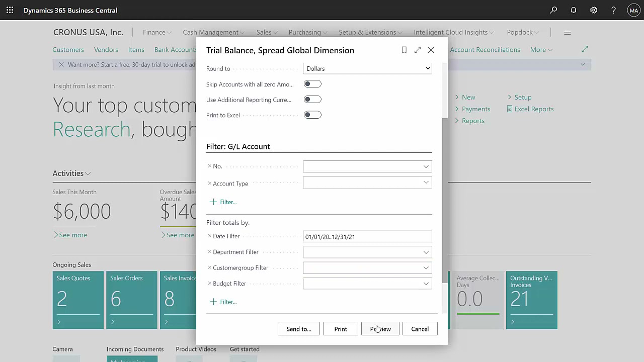The image size is (644, 362).
Task: Open the hamburger navigation menu icon
Action: [x=568, y=32]
